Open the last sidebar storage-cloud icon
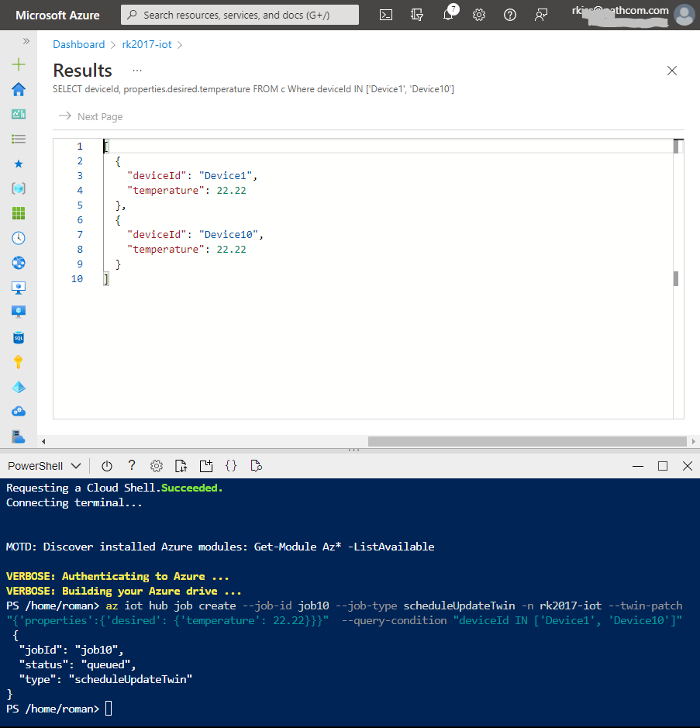Image resolution: width=700 pixels, height=728 pixels. [19, 437]
